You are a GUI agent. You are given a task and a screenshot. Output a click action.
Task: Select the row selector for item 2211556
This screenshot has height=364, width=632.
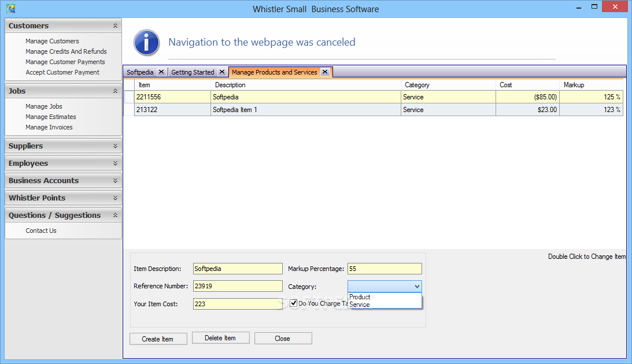pos(129,97)
